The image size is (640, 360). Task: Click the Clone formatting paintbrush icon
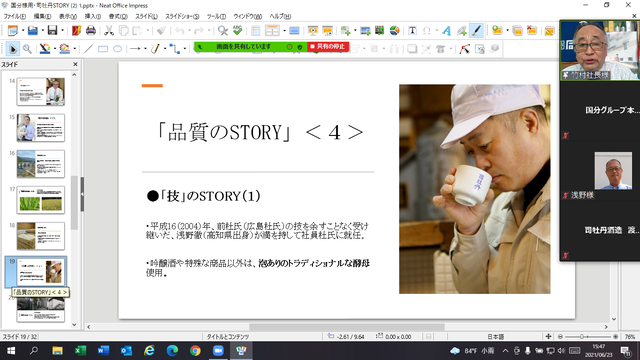click(x=162, y=31)
